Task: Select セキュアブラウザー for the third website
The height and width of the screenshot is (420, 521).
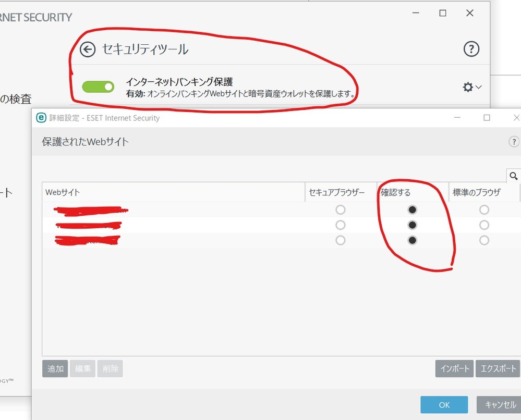Action: pos(341,240)
